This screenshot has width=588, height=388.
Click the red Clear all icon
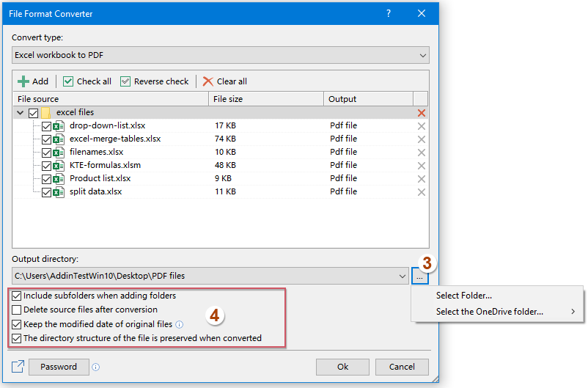[x=208, y=81]
